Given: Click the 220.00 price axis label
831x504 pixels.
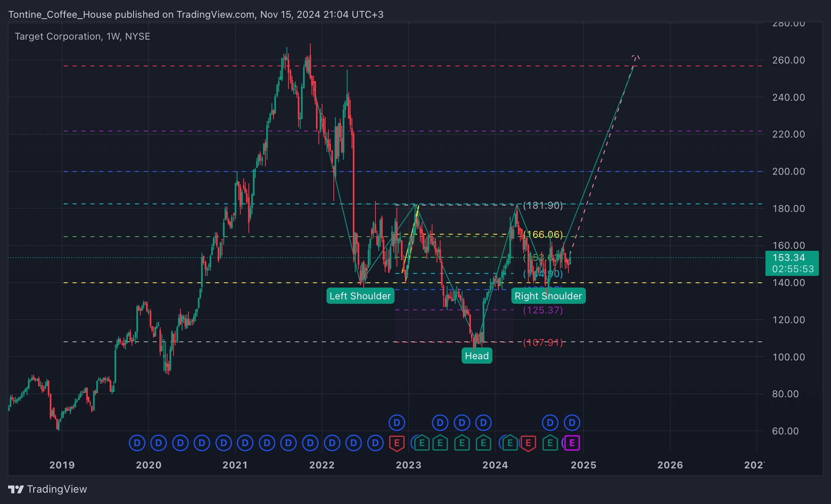Looking at the screenshot, I should click(x=789, y=134).
